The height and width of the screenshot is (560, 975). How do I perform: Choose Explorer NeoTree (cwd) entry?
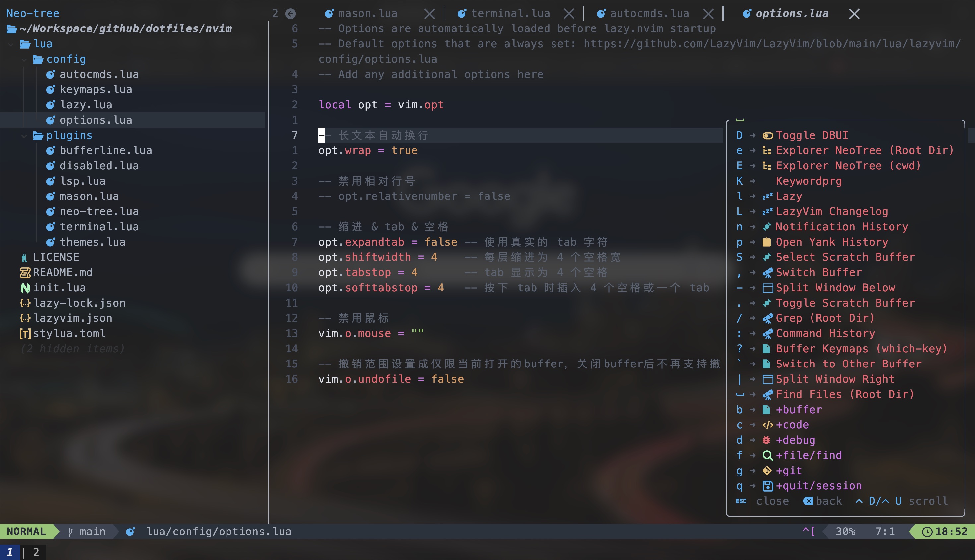[848, 166]
